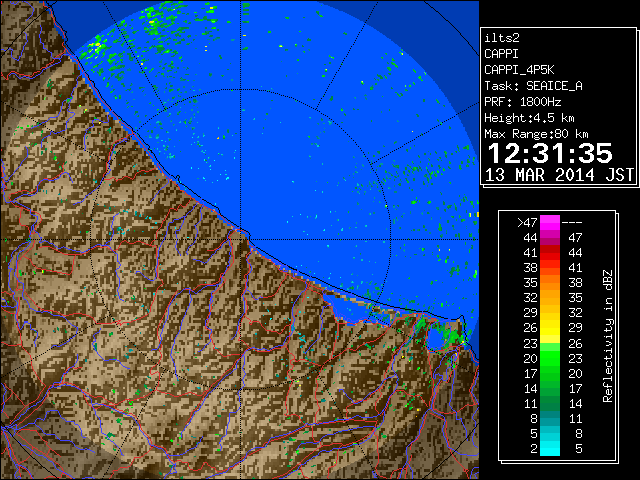Pick the magenta >47 dBZ legend swatch
The image size is (640, 480).
coord(550,222)
